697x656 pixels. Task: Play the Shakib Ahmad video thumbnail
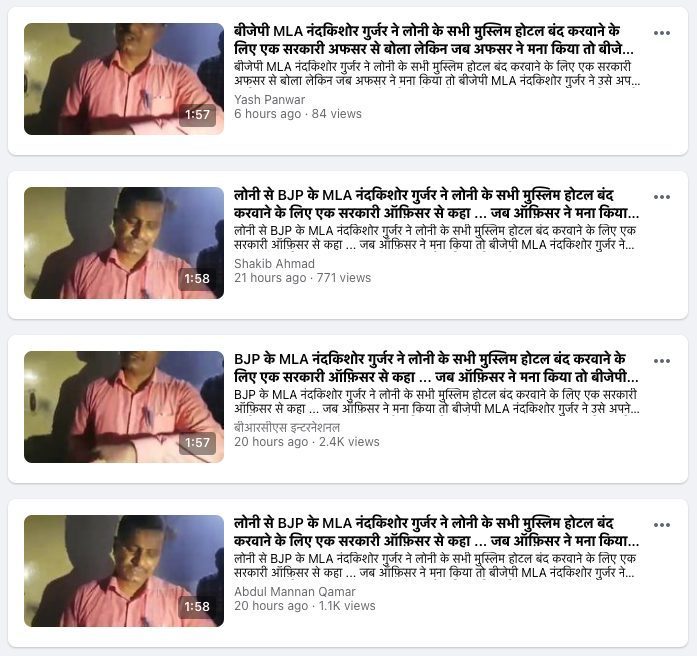click(x=124, y=243)
